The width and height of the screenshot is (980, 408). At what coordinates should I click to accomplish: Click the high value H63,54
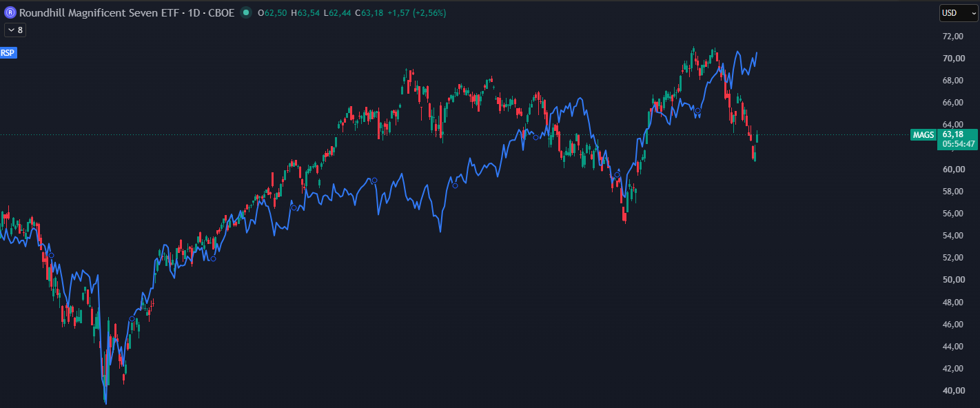(305, 12)
